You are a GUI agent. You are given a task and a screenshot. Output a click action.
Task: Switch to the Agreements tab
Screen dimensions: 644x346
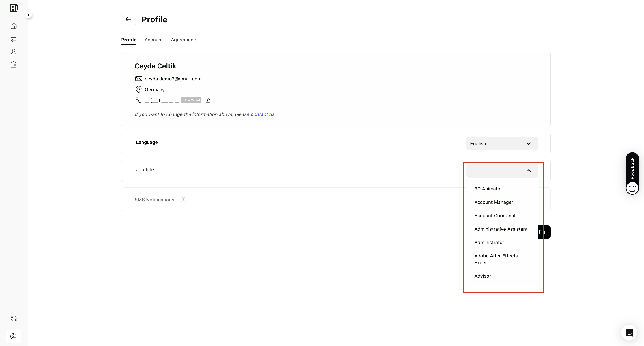pyautogui.click(x=184, y=40)
